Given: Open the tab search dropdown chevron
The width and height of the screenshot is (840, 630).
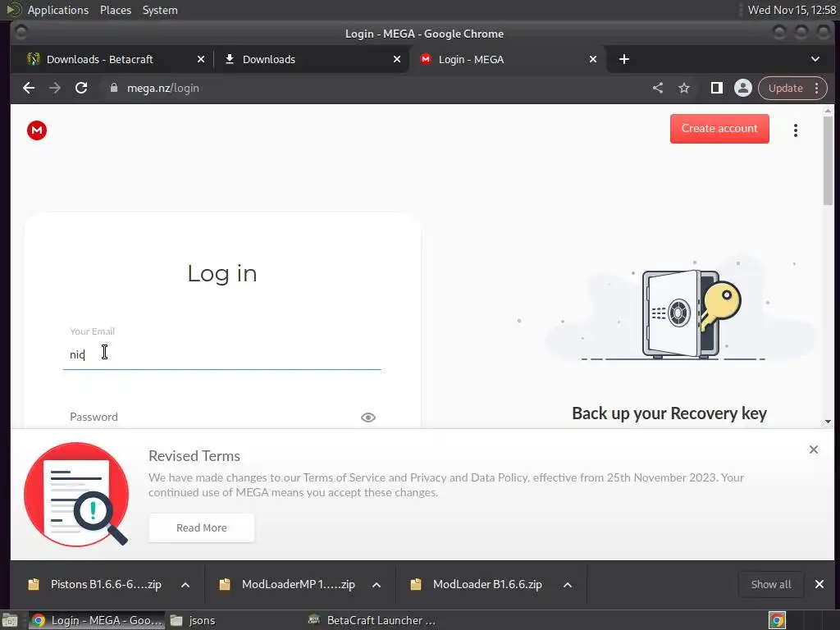Looking at the screenshot, I should click(815, 59).
